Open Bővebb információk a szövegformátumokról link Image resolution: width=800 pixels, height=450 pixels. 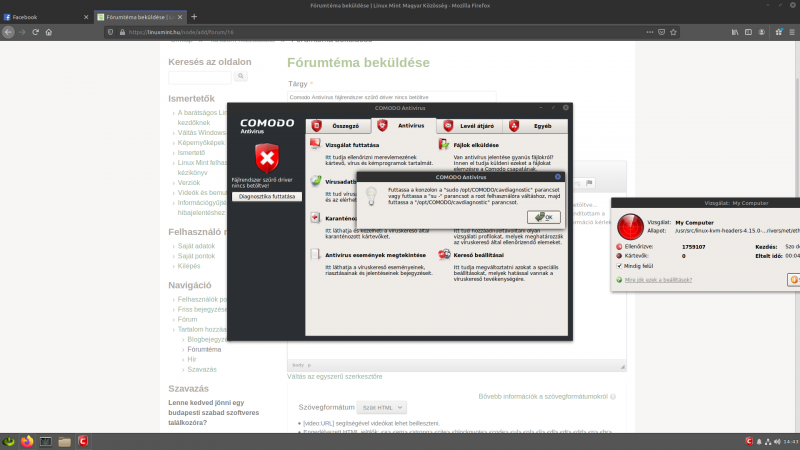(543, 396)
